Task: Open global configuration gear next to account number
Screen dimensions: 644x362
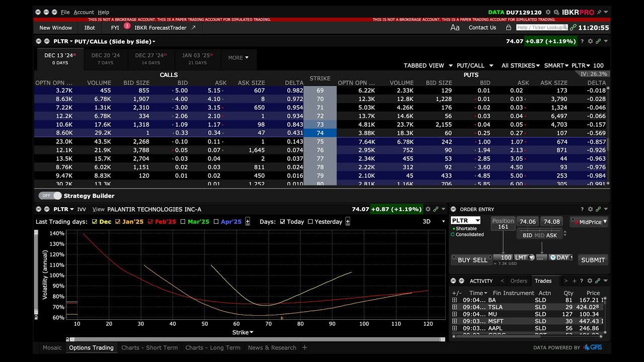Action: (548, 12)
